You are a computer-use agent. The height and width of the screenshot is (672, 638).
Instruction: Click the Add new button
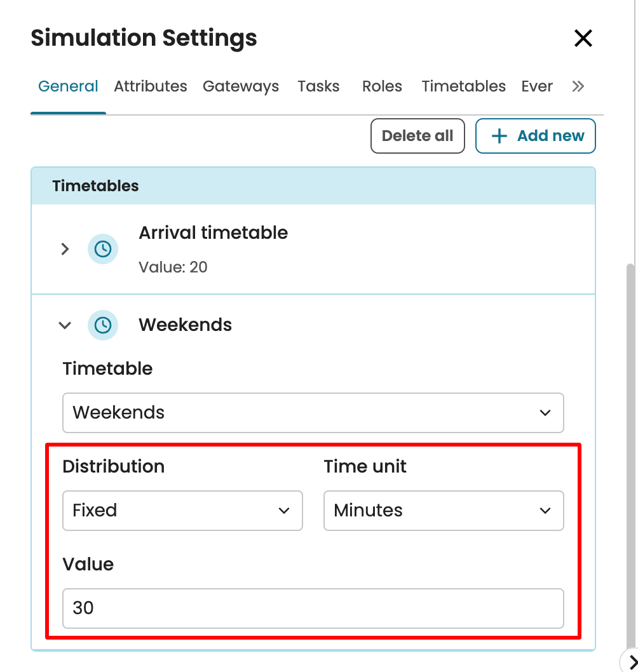[535, 136]
